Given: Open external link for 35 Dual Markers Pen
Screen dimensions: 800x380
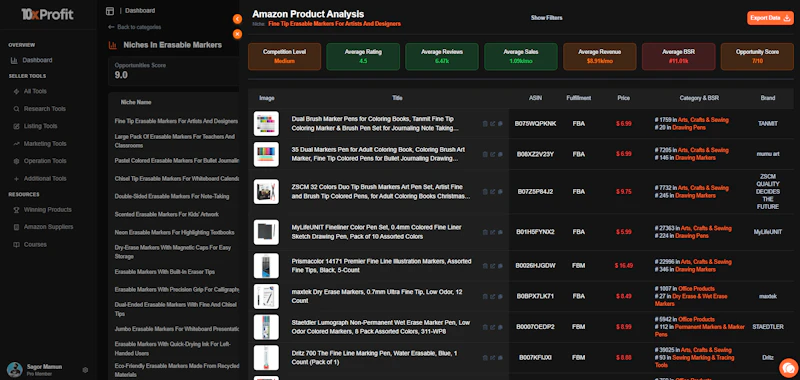Looking at the screenshot, I should (x=492, y=154).
